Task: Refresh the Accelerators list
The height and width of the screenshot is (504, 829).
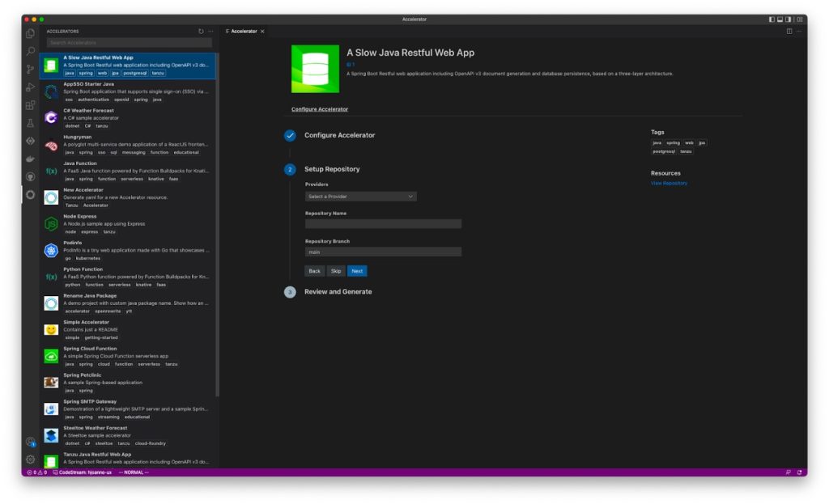Action: 201,32
